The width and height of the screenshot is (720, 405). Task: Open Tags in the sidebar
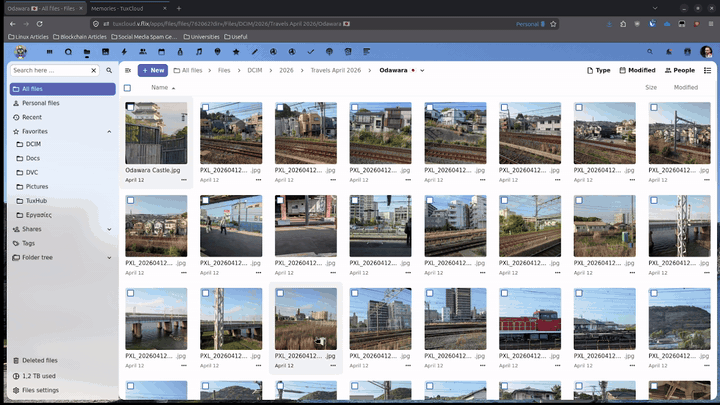tap(62, 243)
